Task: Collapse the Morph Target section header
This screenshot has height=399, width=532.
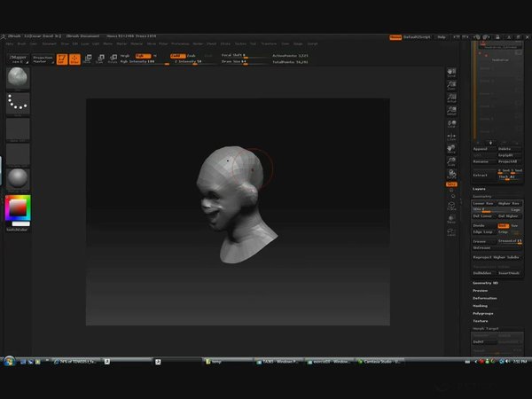Action: coord(486,329)
